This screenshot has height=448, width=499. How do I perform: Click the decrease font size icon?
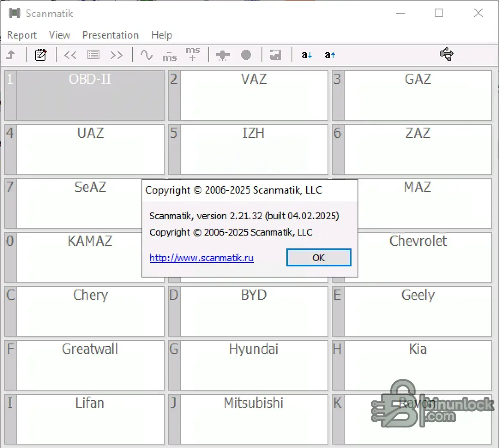pyautogui.click(x=307, y=55)
